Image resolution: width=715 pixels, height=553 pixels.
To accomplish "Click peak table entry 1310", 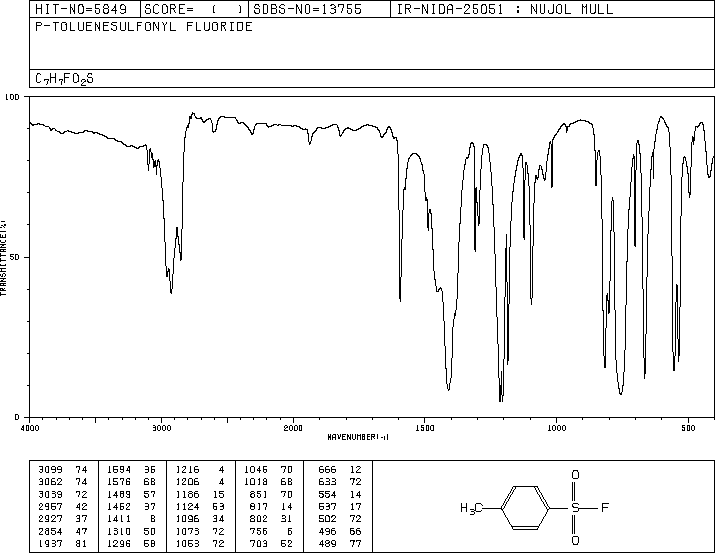I will [119, 531].
